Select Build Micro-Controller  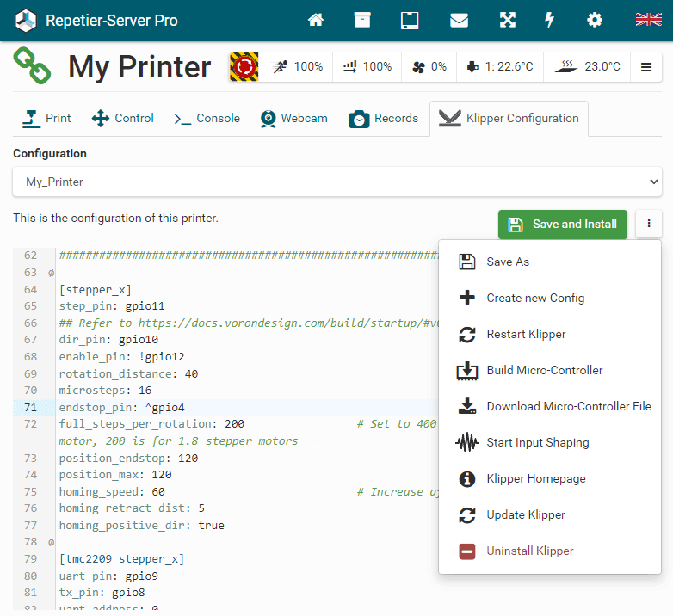pos(549,370)
